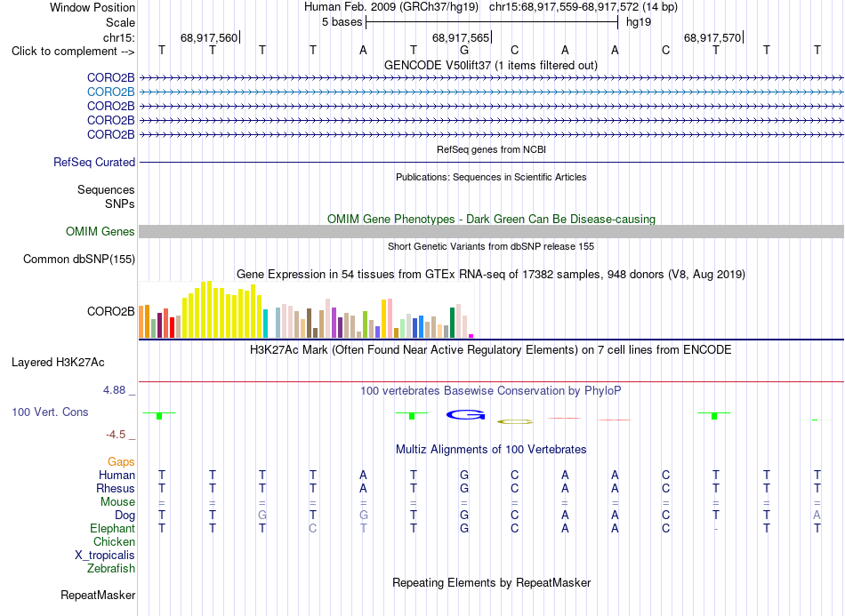Click the SNPs track label
Image resolution: width=845 pixels, height=616 pixels.
(120, 204)
